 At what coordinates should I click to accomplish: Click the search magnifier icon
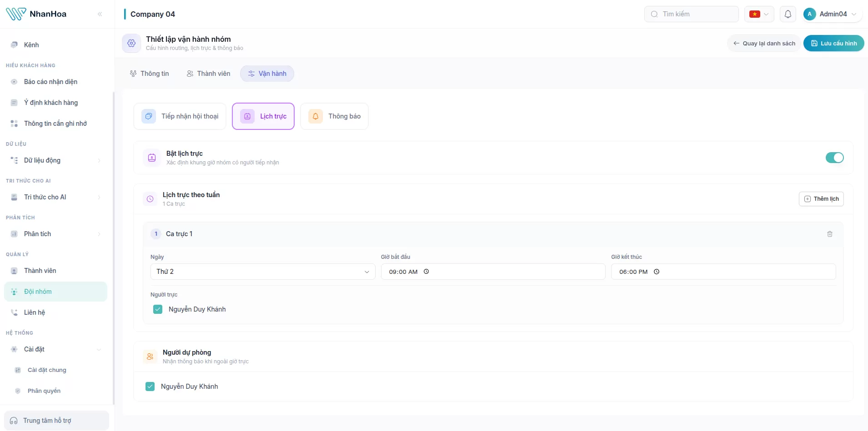[x=654, y=14]
